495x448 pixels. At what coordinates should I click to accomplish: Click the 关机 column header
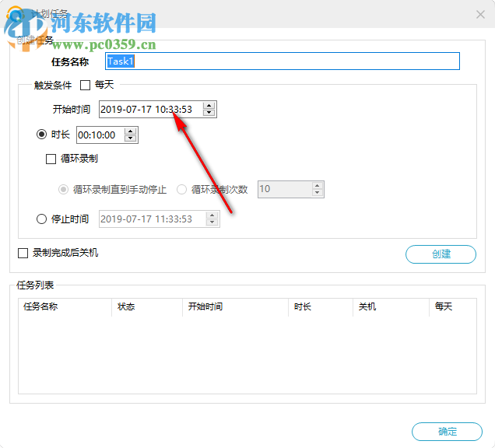(x=391, y=307)
